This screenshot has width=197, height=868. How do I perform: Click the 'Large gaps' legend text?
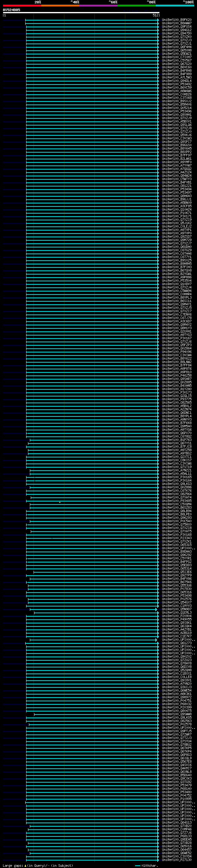(x=13, y=865)
